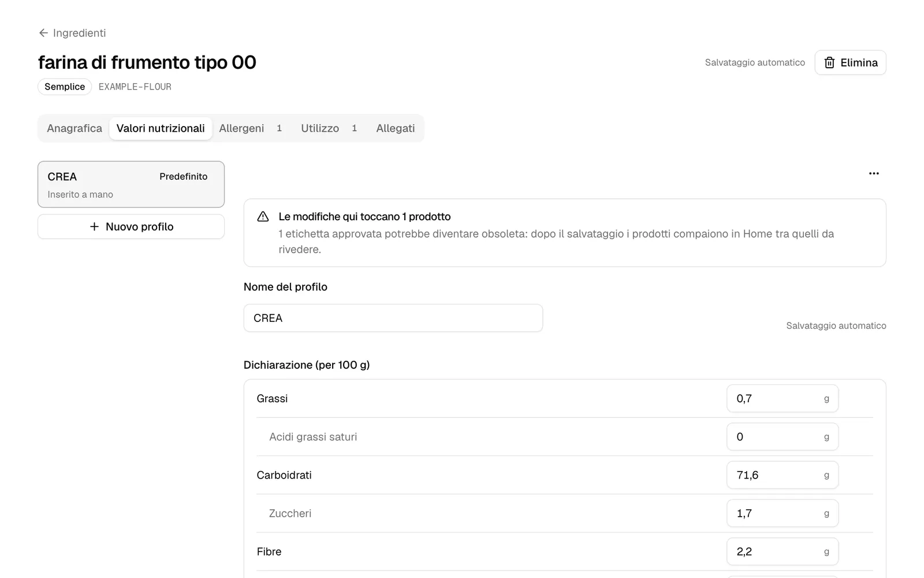Click the Allergeni count badge 1

coord(279,128)
